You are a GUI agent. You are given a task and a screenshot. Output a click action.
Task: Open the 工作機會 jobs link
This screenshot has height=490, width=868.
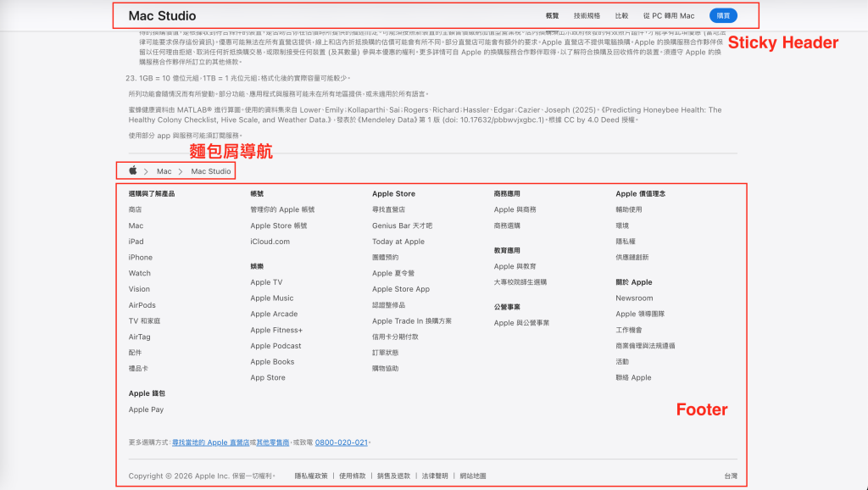(x=629, y=330)
